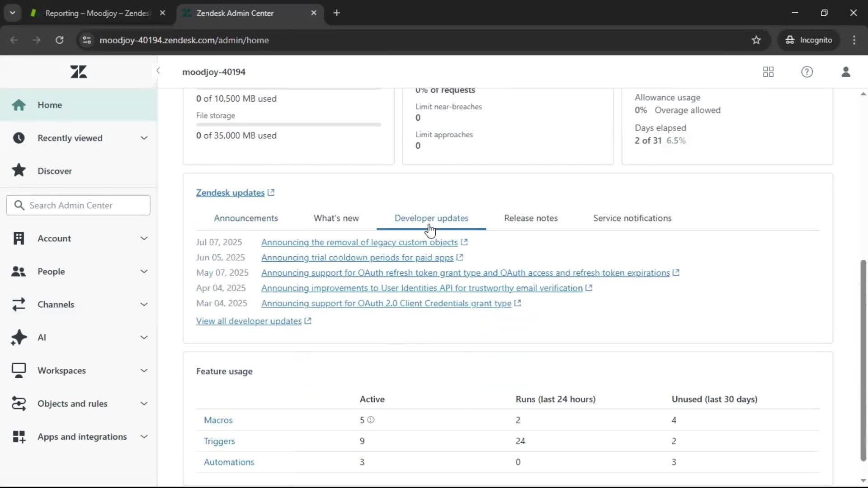Open the Zendesk products grid icon

pos(768,72)
